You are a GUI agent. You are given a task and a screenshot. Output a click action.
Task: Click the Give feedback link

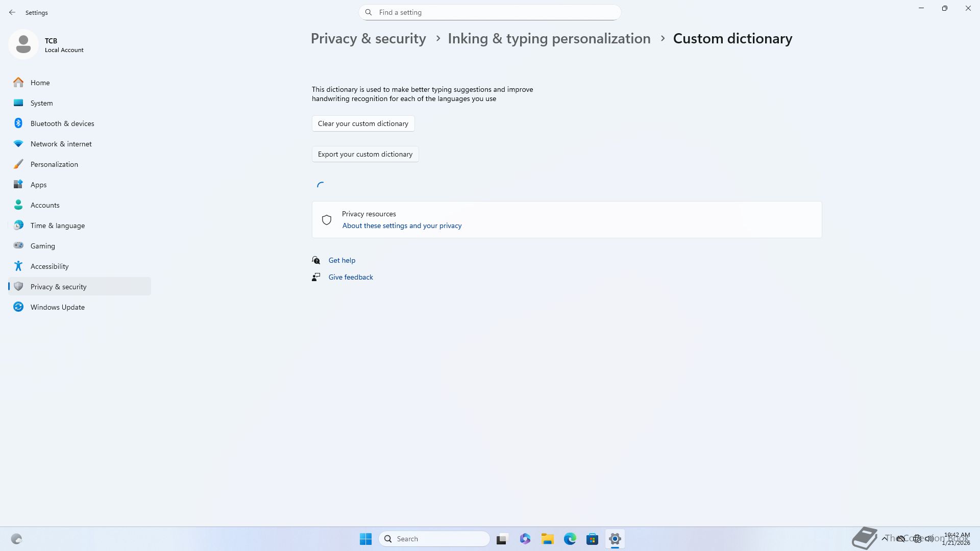[350, 277]
